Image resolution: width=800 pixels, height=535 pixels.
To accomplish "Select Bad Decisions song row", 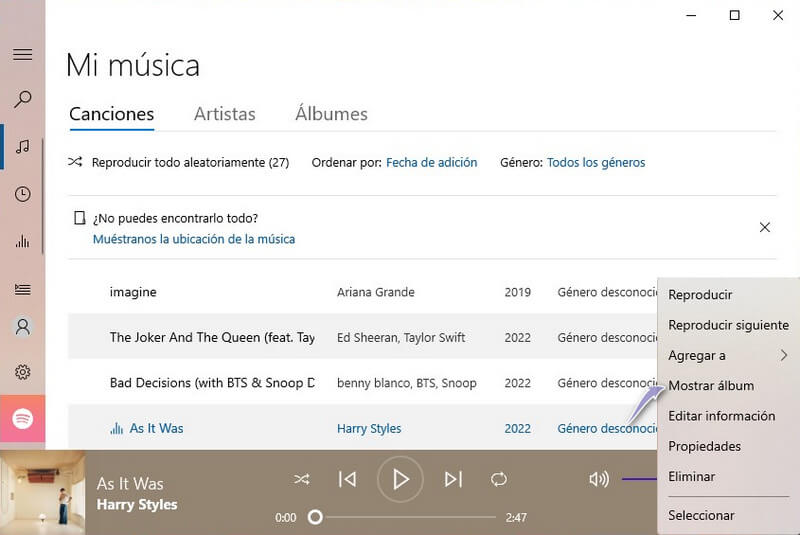I will coord(362,383).
